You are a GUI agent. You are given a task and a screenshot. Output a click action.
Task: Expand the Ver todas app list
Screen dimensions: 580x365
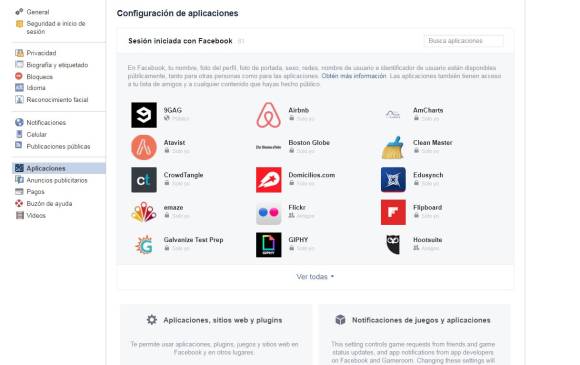[x=315, y=277]
